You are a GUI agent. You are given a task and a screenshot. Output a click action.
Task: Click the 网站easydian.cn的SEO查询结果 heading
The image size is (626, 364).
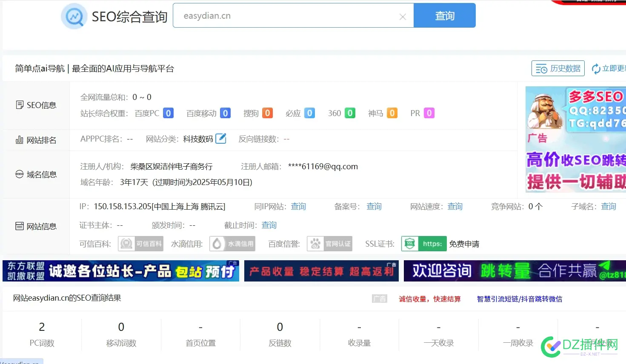[x=67, y=298]
